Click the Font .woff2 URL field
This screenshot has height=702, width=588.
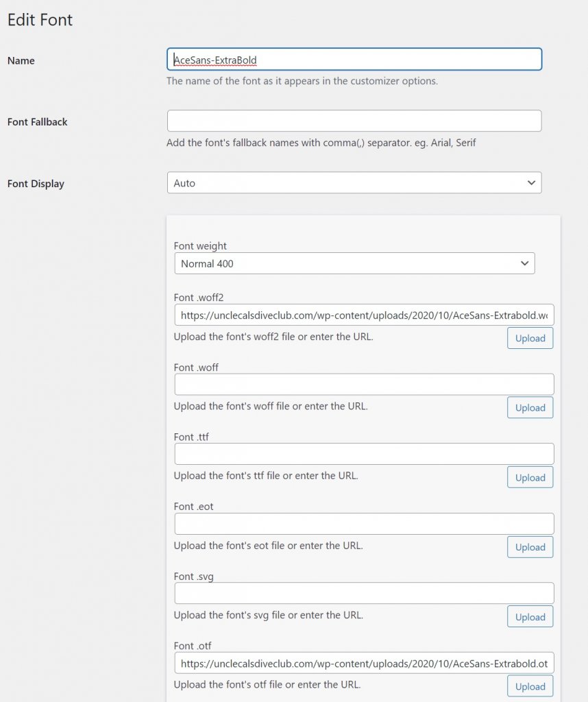365,315
